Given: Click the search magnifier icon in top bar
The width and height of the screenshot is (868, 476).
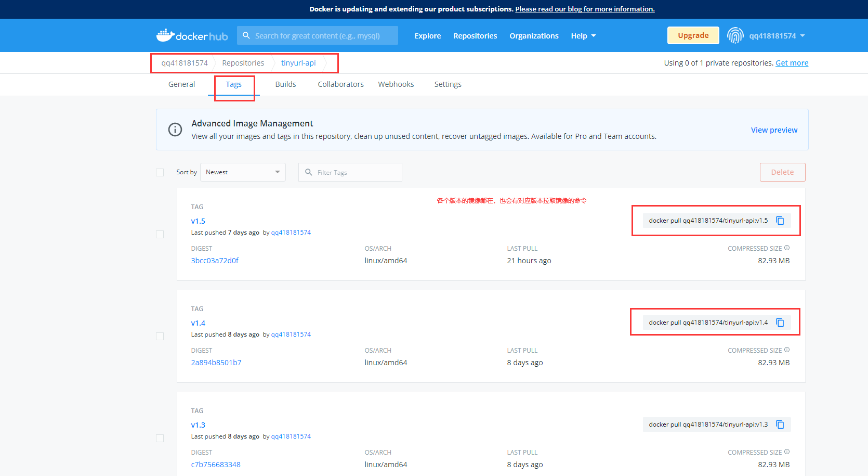Looking at the screenshot, I should point(246,35).
